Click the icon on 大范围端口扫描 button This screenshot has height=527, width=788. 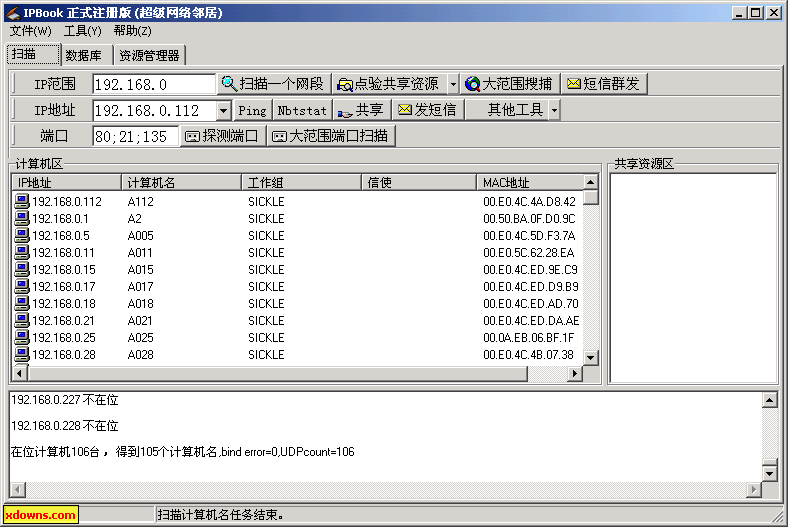coord(279,136)
